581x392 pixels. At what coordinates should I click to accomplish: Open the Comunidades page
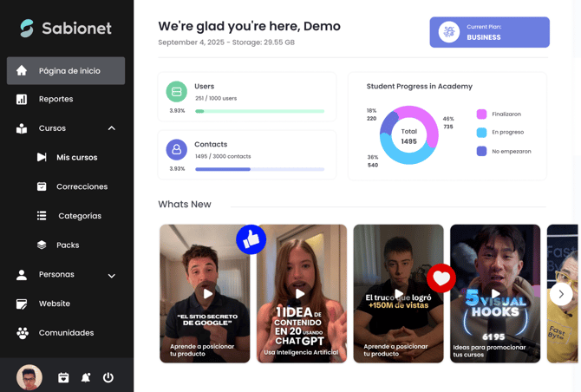pos(66,333)
